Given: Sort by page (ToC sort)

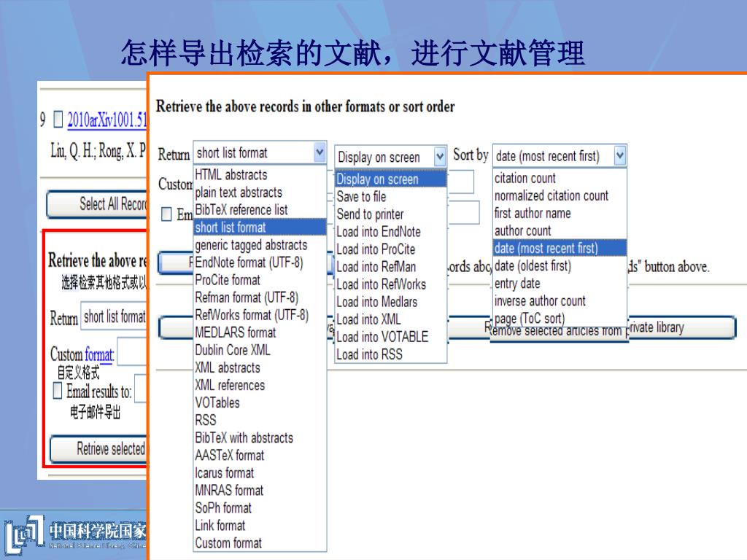Looking at the screenshot, I should 560,319.
